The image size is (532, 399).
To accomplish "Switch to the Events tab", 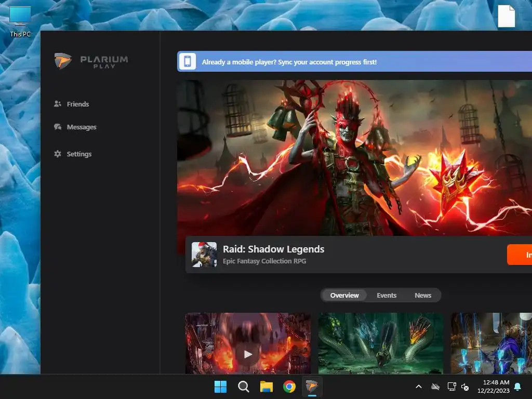I will (x=387, y=295).
